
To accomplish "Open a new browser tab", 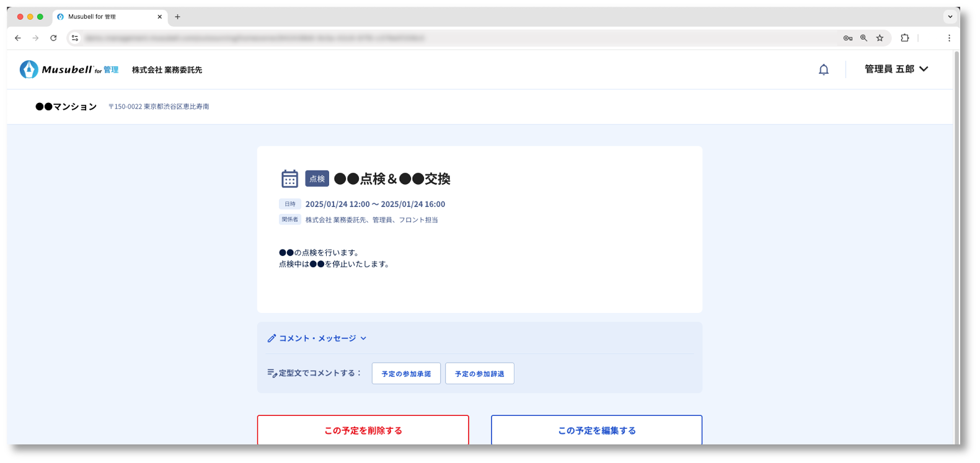I will tap(177, 17).
